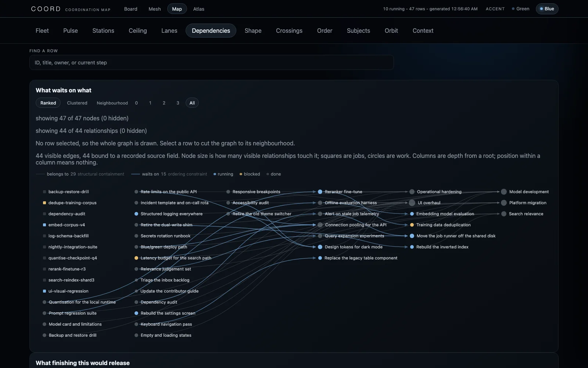
Task: Choose the Green accent colour
Action: (x=521, y=9)
